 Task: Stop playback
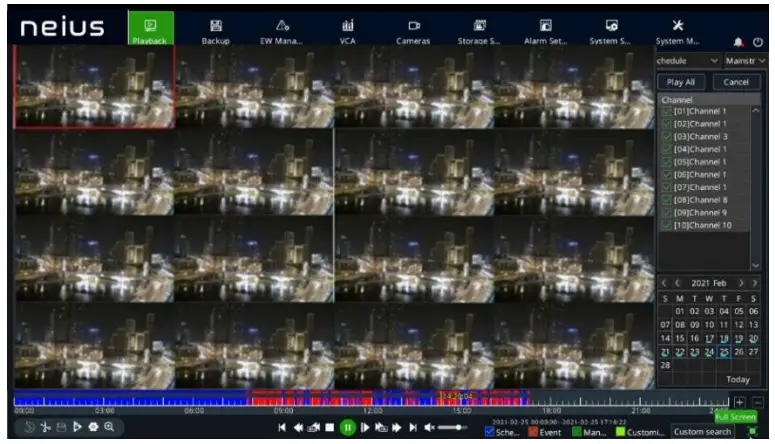330,428
